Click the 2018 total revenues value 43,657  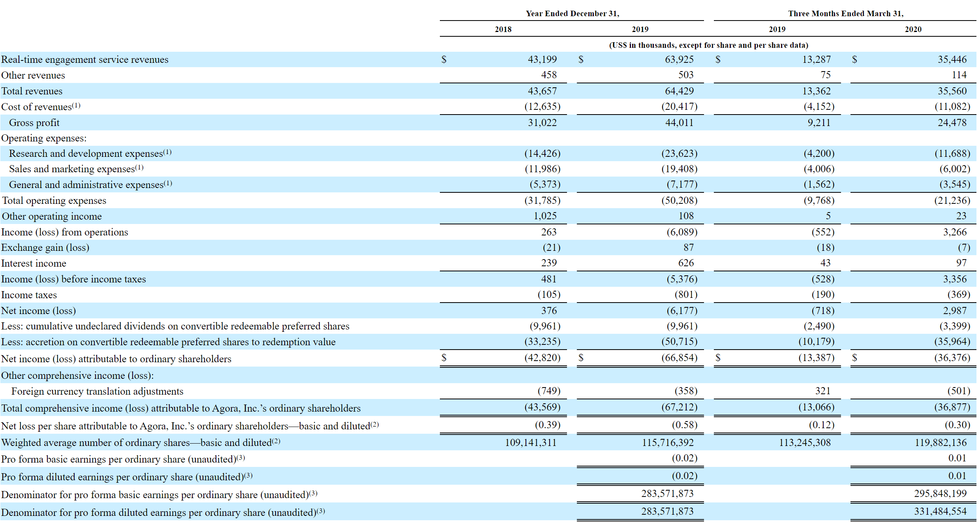pos(542,91)
